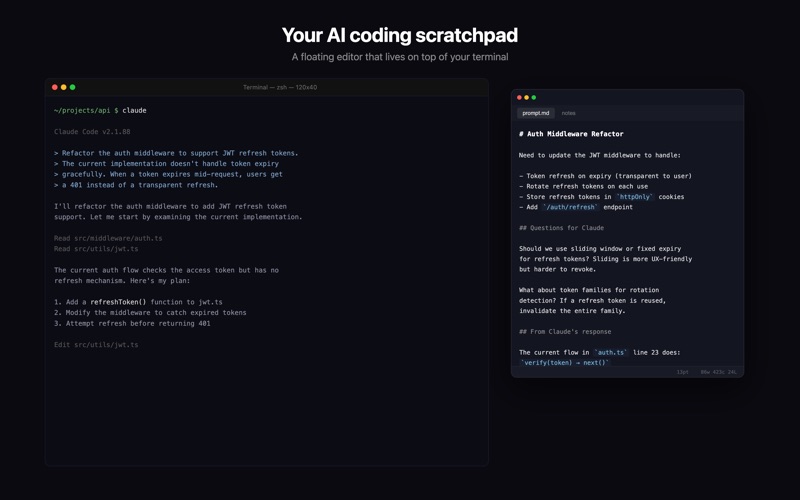The image size is (800, 500).
Task: Click '3. Attempt refresh before returning 401' step
Action: point(132,323)
